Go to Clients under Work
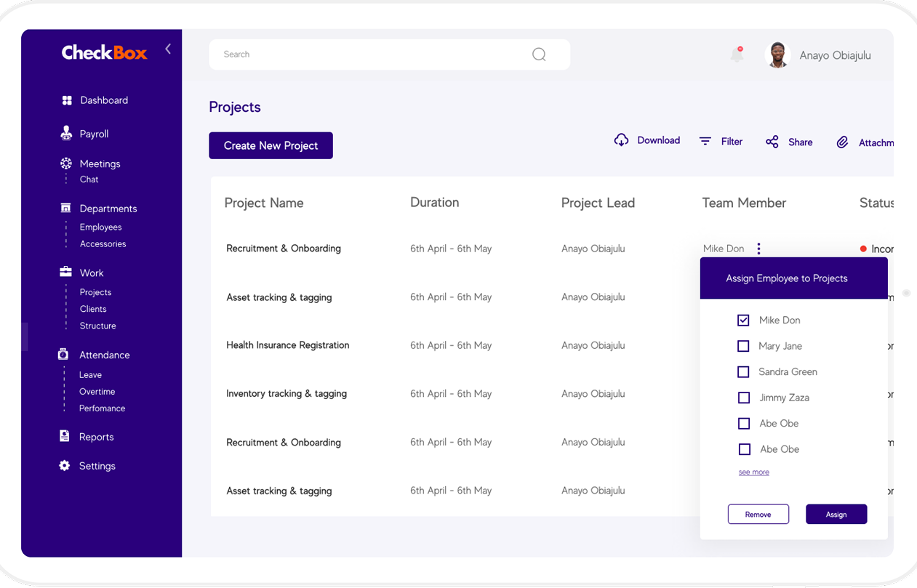 (x=93, y=309)
